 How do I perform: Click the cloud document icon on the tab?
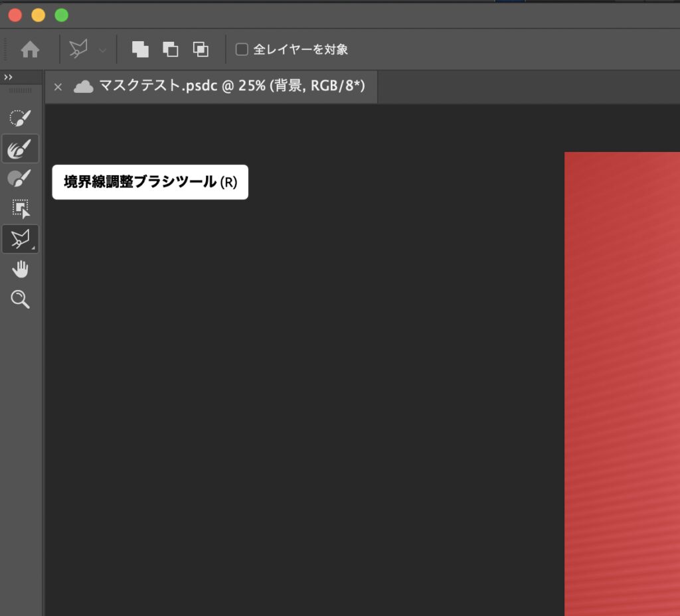click(83, 86)
